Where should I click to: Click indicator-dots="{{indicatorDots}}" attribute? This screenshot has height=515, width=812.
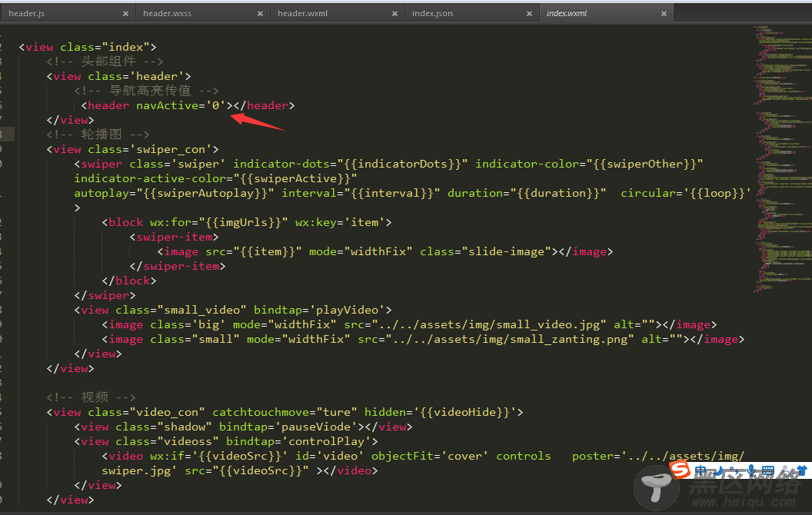tap(351, 164)
